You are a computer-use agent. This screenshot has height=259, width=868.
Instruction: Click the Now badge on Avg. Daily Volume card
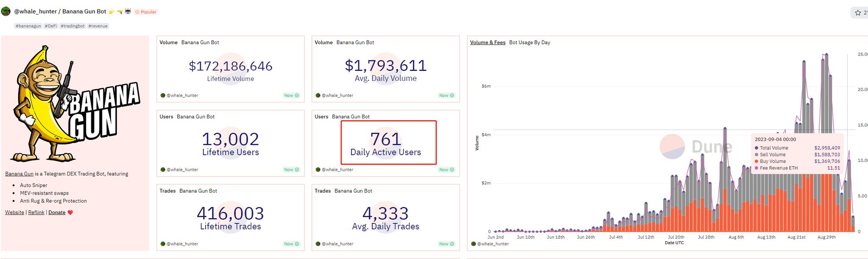pyautogui.click(x=447, y=95)
